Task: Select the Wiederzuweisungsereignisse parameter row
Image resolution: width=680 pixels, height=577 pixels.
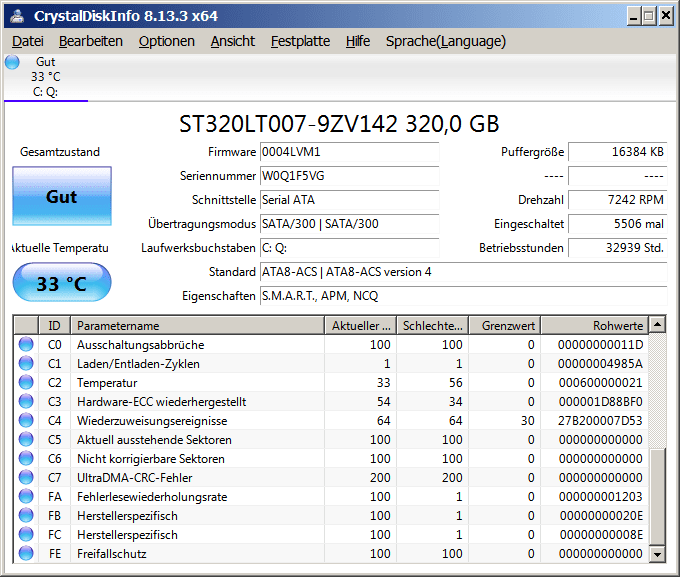Action: click(x=331, y=421)
